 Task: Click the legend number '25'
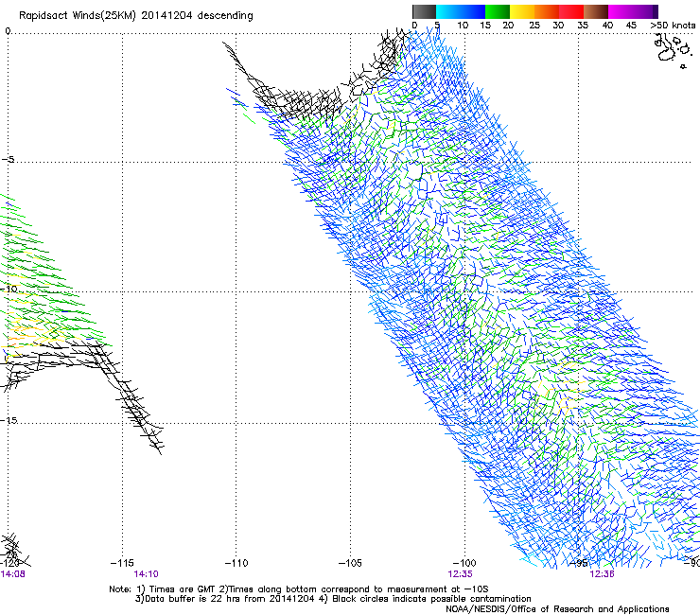point(534,25)
